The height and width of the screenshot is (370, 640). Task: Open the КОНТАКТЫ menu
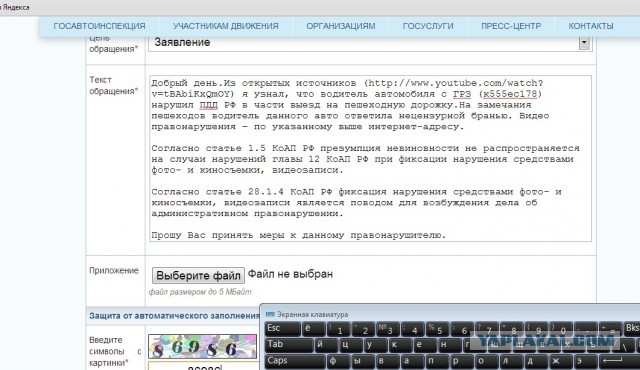pos(591,26)
